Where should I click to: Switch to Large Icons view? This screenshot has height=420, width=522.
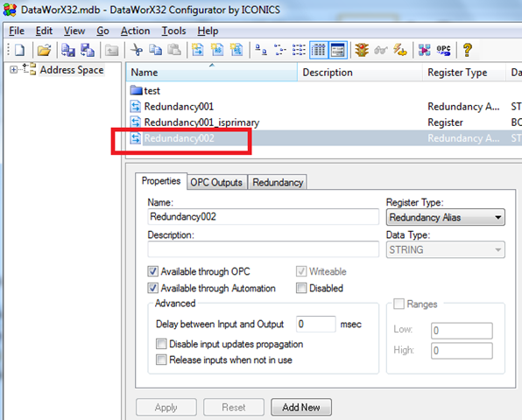pos(261,50)
